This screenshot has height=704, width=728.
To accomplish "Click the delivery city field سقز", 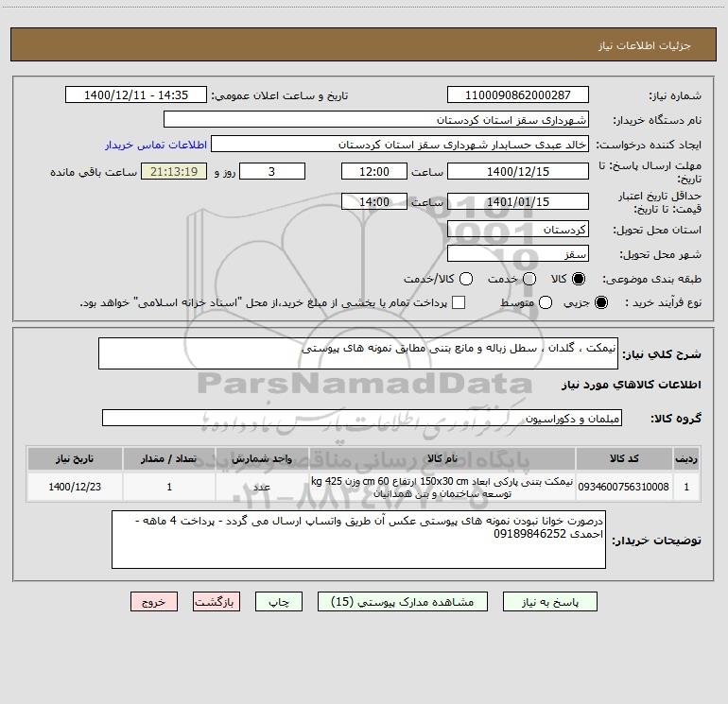I will tap(518, 254).
